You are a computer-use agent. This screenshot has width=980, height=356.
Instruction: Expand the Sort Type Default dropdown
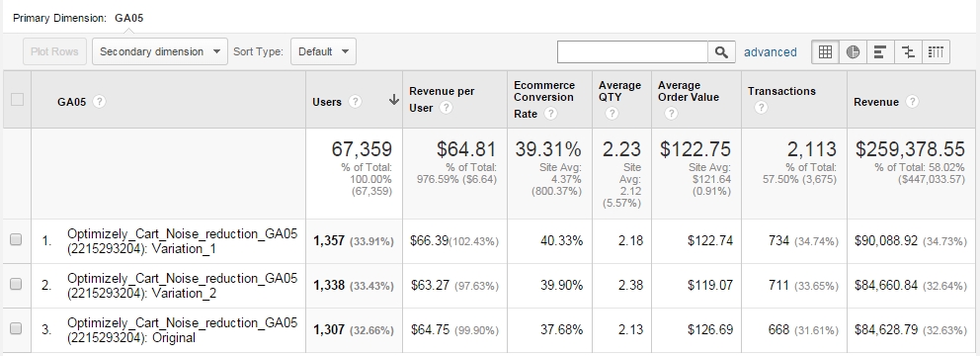[324, 52]
